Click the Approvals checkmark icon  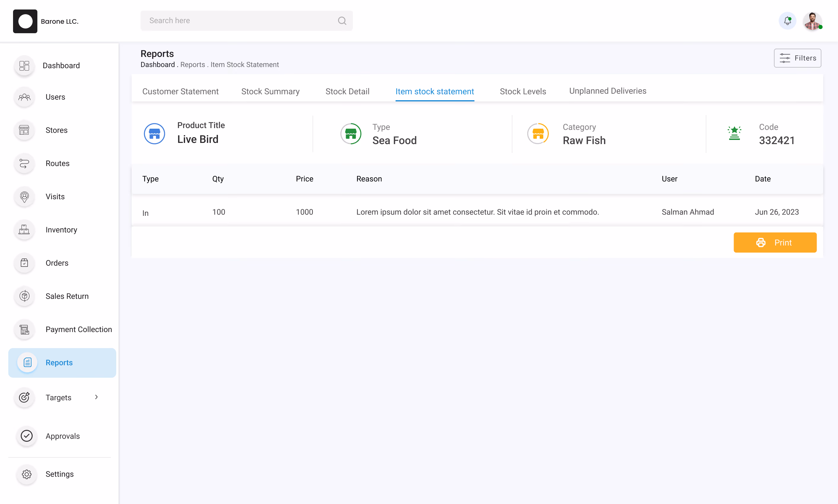coord(26,436)
